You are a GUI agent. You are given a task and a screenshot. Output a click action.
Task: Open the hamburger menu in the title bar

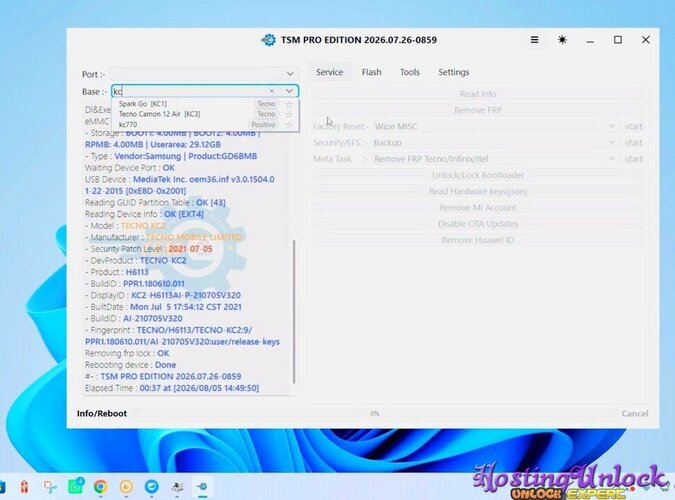pos(534,40)
